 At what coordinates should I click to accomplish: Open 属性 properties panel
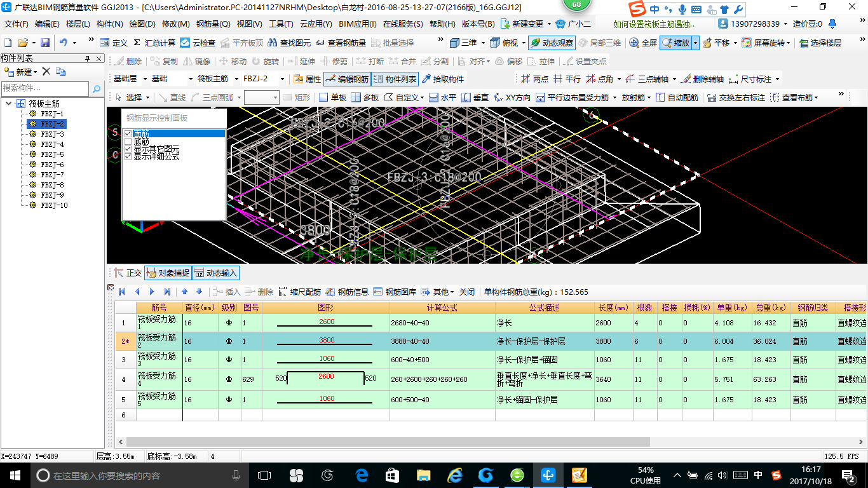click(x=308, y=79)
